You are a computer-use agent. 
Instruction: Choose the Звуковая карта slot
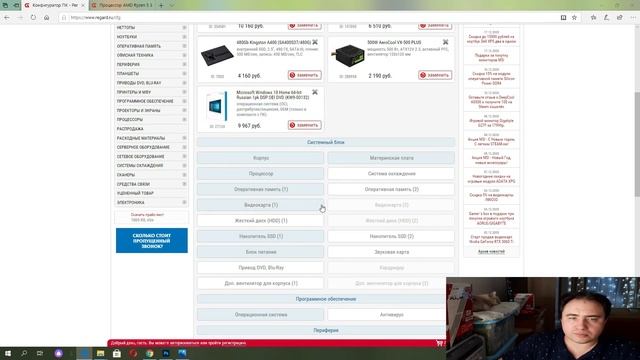pos(391,252)
